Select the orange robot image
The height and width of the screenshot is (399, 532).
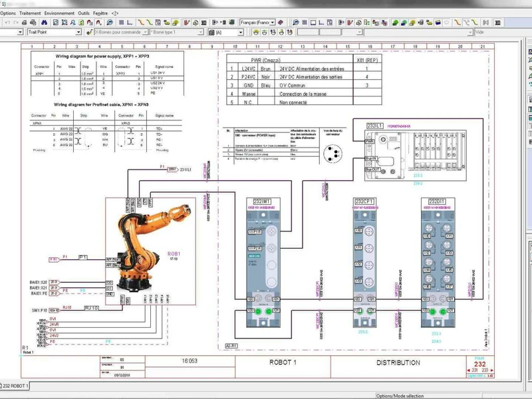153,247
